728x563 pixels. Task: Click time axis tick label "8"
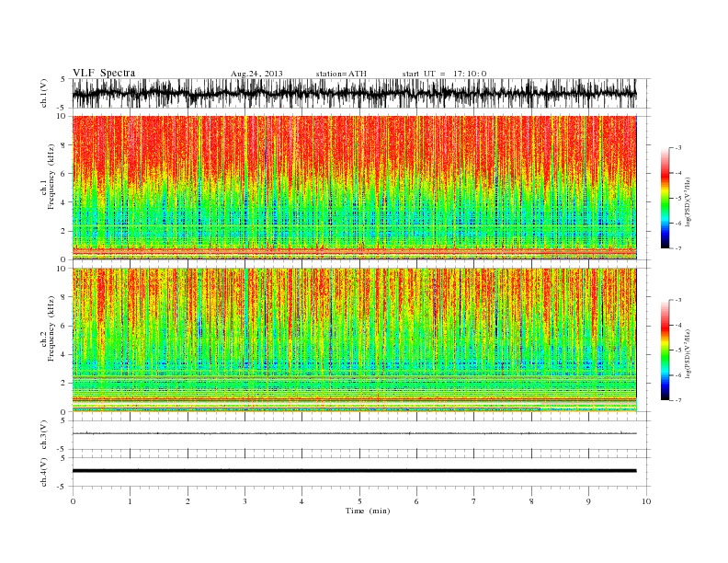point(531,501)
